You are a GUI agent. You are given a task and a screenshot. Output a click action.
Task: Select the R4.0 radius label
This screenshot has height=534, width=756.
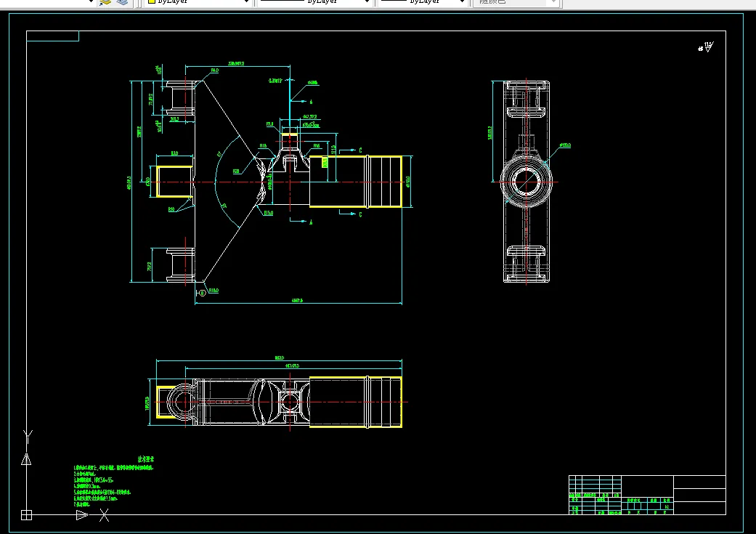coord(214,70)
